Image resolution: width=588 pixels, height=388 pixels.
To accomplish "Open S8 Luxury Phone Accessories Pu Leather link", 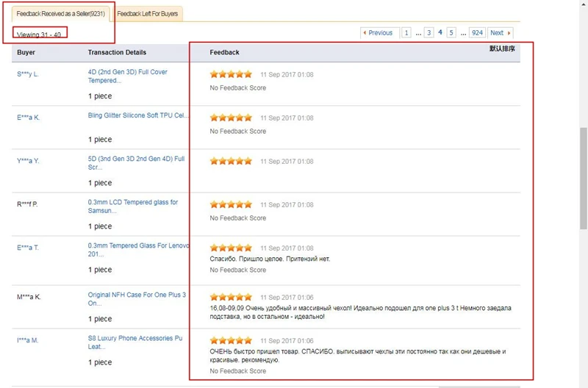I will (135, 342).
